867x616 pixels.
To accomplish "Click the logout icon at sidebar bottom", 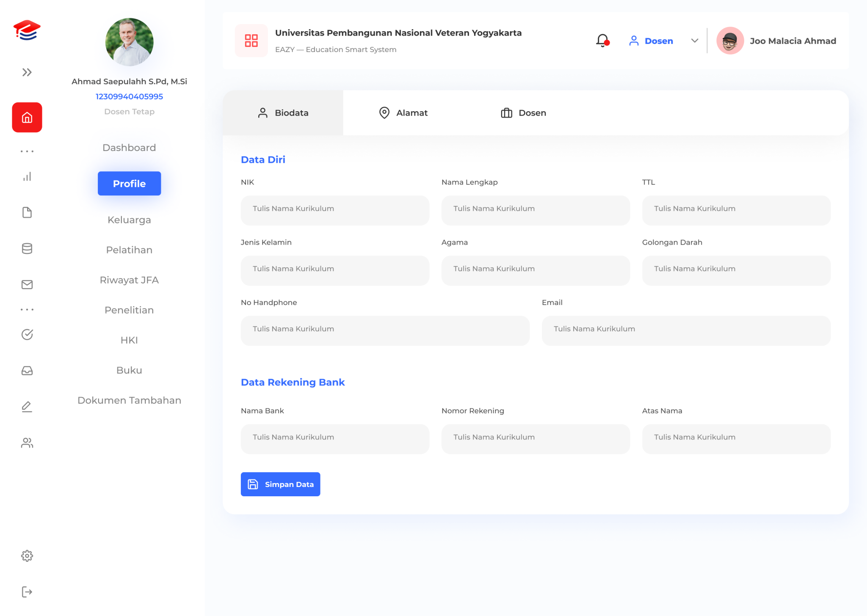I will tap(27, 591).
